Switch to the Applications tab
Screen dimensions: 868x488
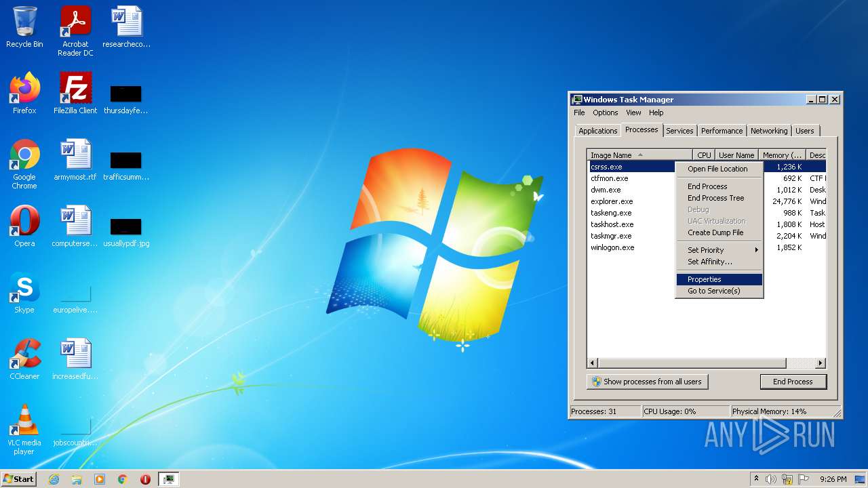598,131
